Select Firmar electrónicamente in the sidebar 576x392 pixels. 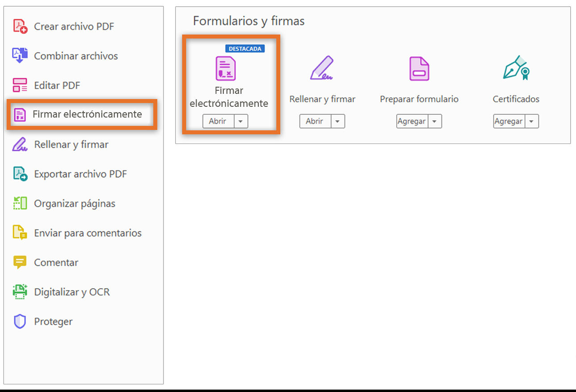87,114
